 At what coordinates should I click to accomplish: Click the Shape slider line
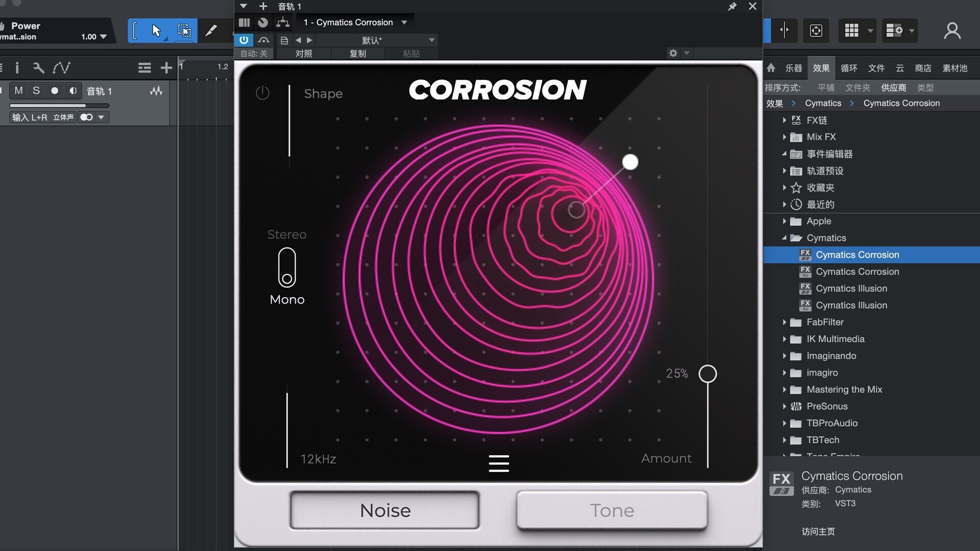coord(289,121)
